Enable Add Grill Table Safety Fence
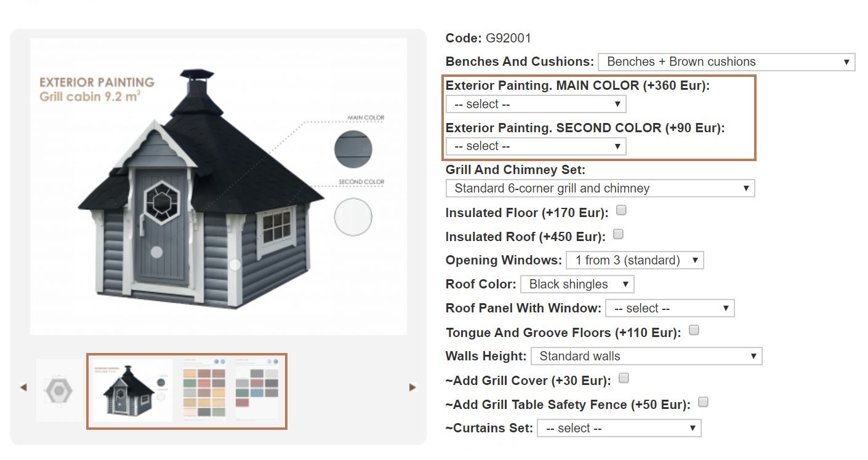868x460 pixels. coord(703,402)
